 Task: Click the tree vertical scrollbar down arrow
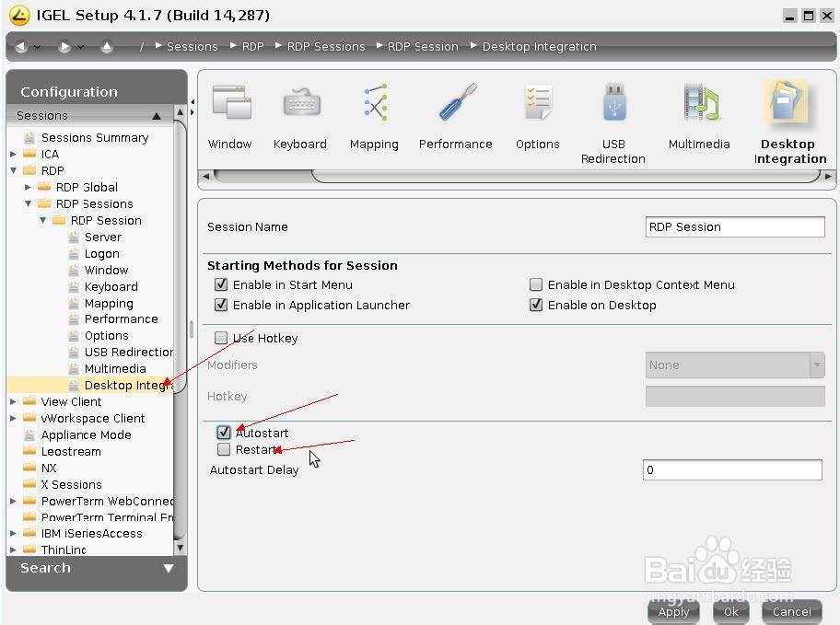pyautogui.click(x=180, y=548)
